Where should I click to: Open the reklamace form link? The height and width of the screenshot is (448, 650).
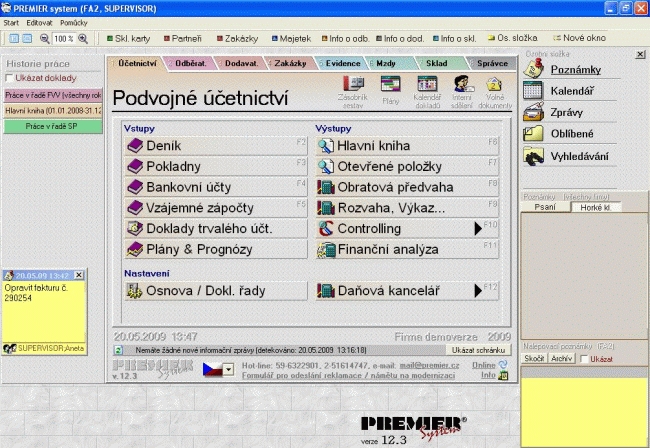(348, 375)
